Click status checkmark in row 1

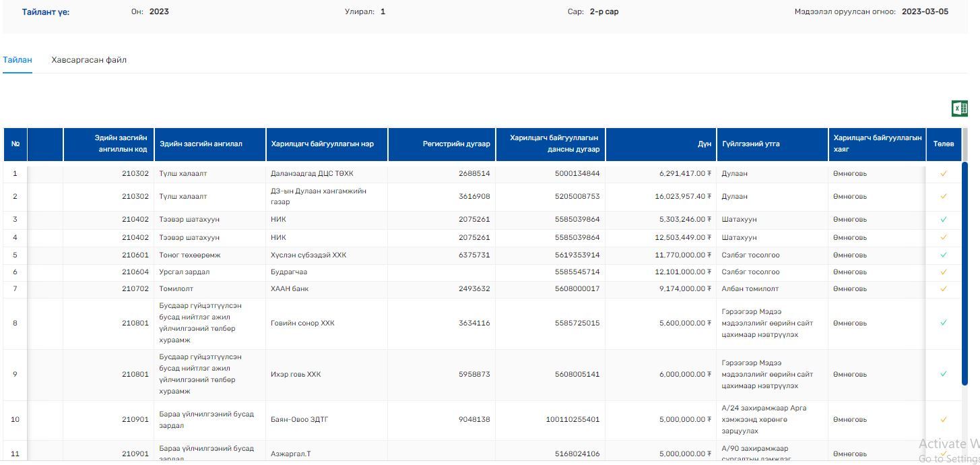[944, 173]
